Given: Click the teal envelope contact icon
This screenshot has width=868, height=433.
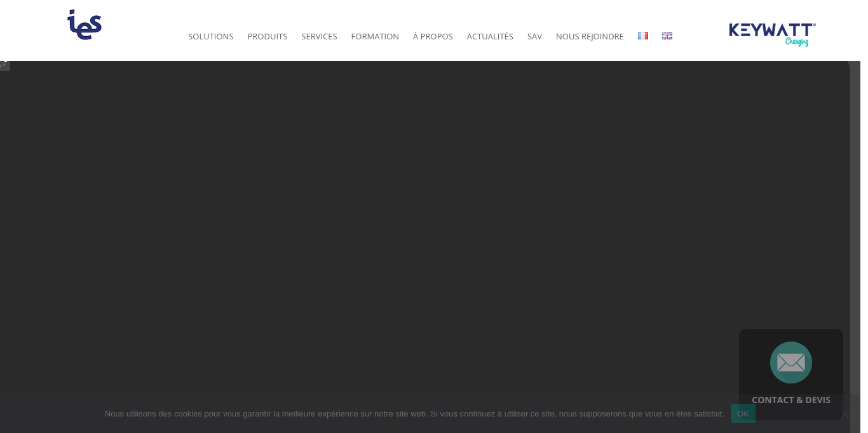Looking at the screenshot, I should pos(790,363).
